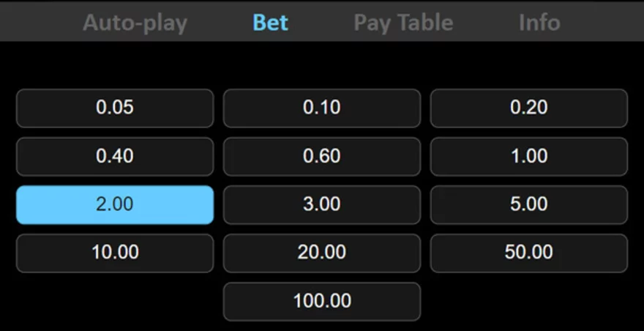Set bet amount to 10.00
This screenshot has width=644, height=331.
115,253
